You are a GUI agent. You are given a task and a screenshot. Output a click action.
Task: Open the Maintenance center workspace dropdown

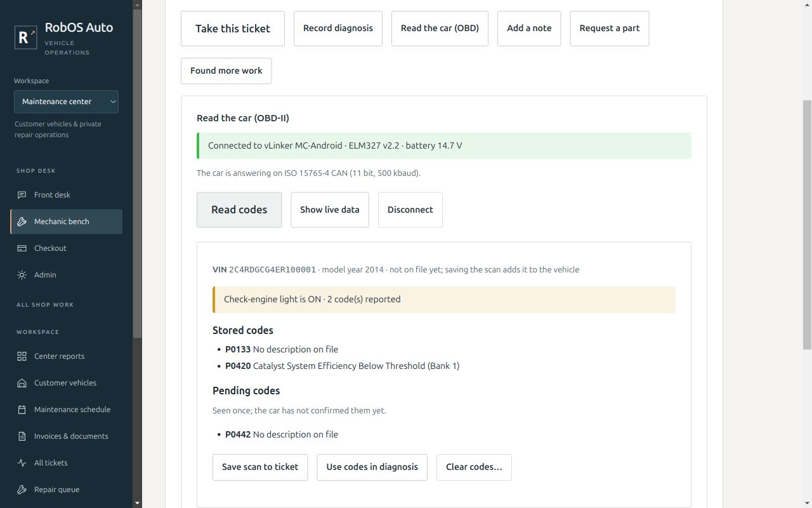[x=66, y=102]
